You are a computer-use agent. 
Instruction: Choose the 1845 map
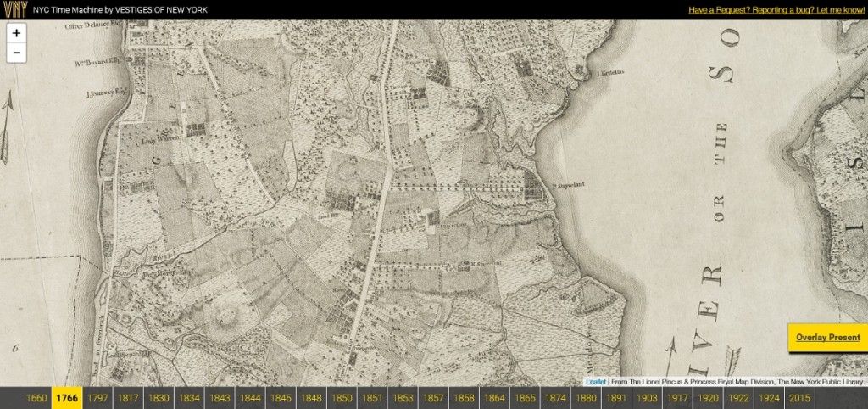(281, 398)
